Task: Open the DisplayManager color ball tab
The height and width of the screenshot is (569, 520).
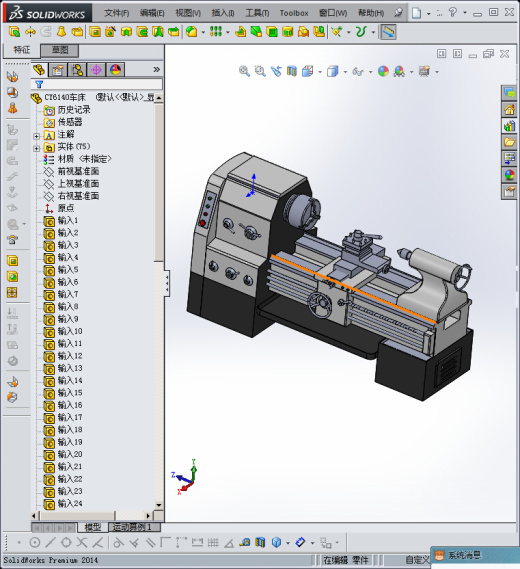Action: point(115,69)
